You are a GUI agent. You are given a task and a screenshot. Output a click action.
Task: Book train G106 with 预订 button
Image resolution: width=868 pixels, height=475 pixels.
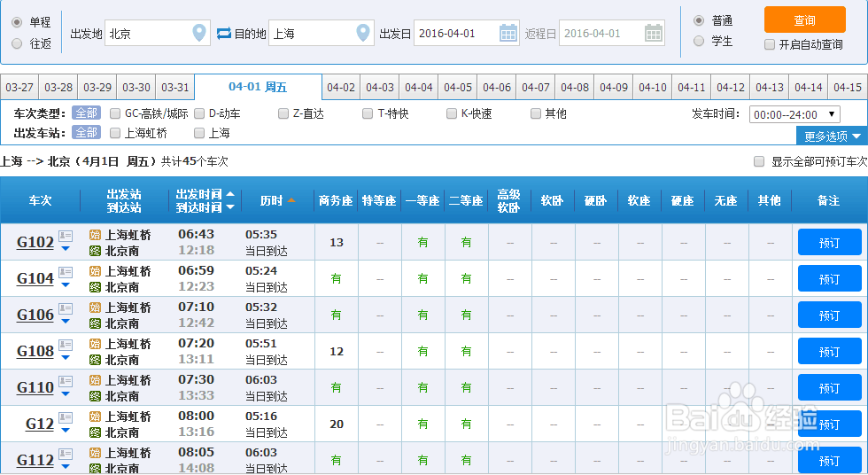(829, 315)
